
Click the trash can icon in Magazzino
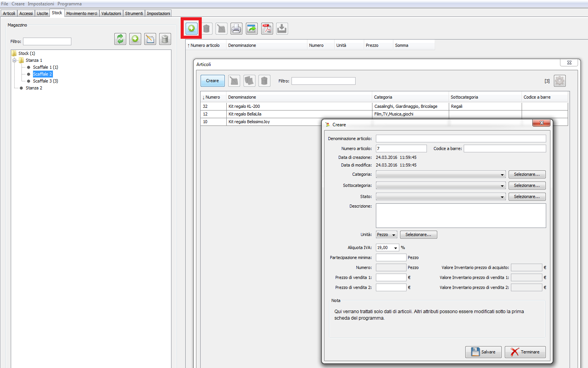(165, 39)
